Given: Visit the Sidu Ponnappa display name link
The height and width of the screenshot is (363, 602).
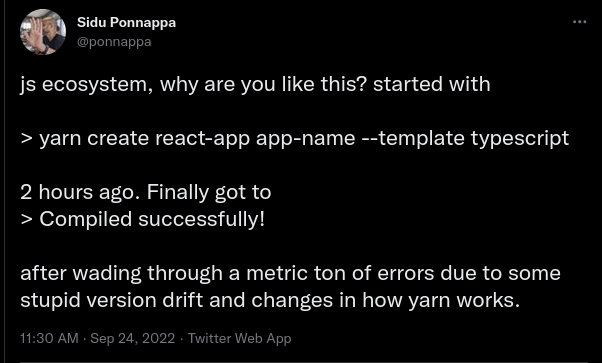Looking at the screenshot, I should (x=126, y=23).
